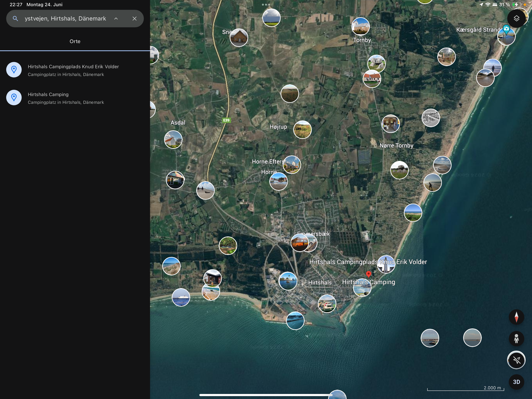The image size is (532, 399).
Task: Tap pin icon beside Knud Erik Volder result
Action: (x=14, y=70)
